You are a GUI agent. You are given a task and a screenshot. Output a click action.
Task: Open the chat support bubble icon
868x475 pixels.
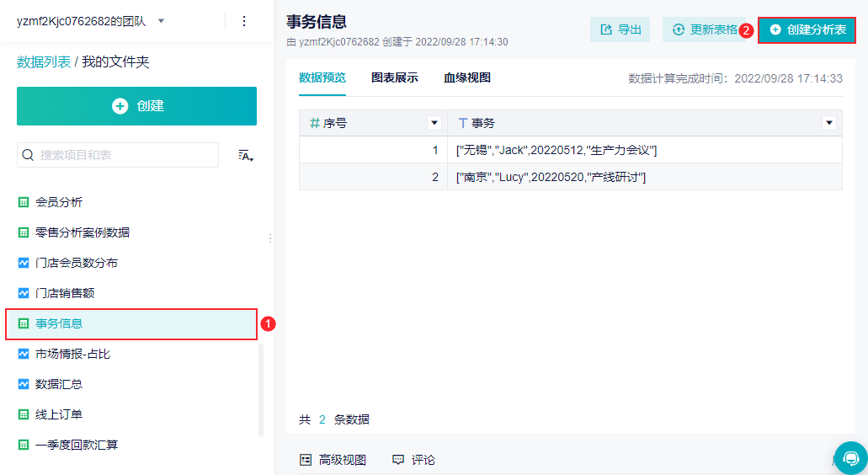[851, 458]
